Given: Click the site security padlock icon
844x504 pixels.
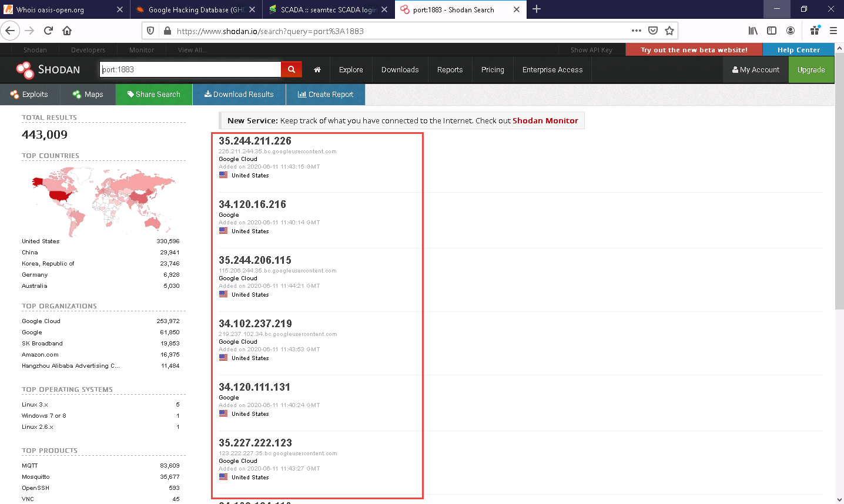Looking at the screenshot, I should click(x=167, y=31).
